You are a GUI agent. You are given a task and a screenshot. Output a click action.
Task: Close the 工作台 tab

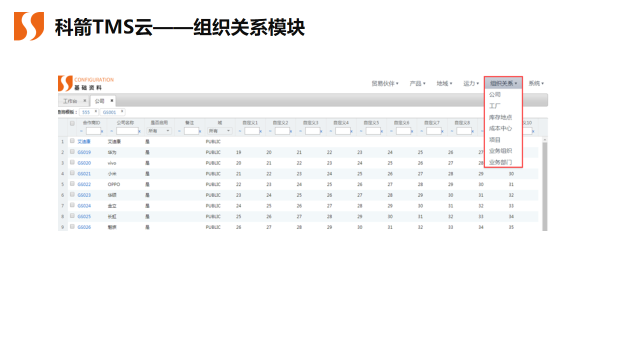tap(84, 101)
